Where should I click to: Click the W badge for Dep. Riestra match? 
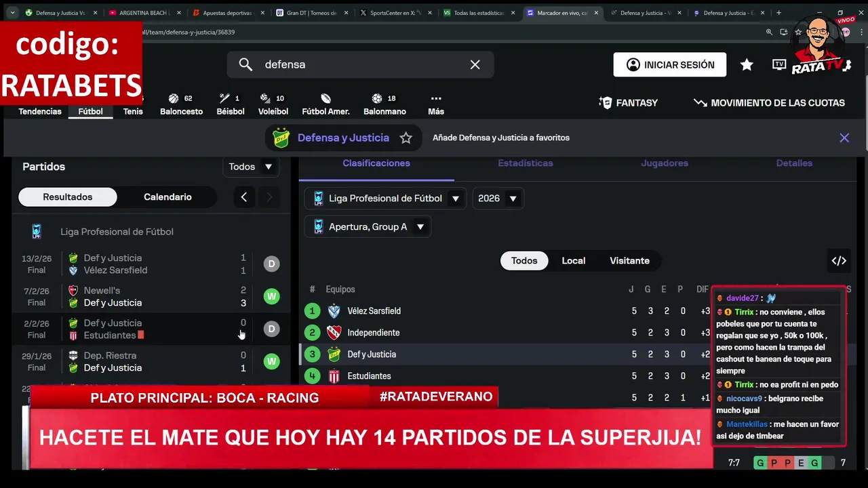click(271, 361)
